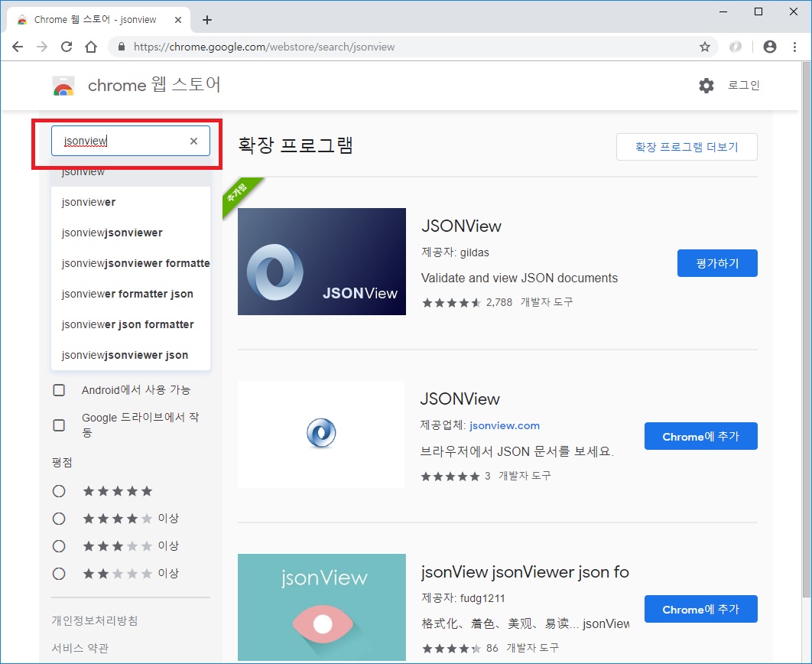The height and width of the screenshot is (664, 812).
Task: Reload the current page
Action: pyautogui.click(x=67, y=47)
